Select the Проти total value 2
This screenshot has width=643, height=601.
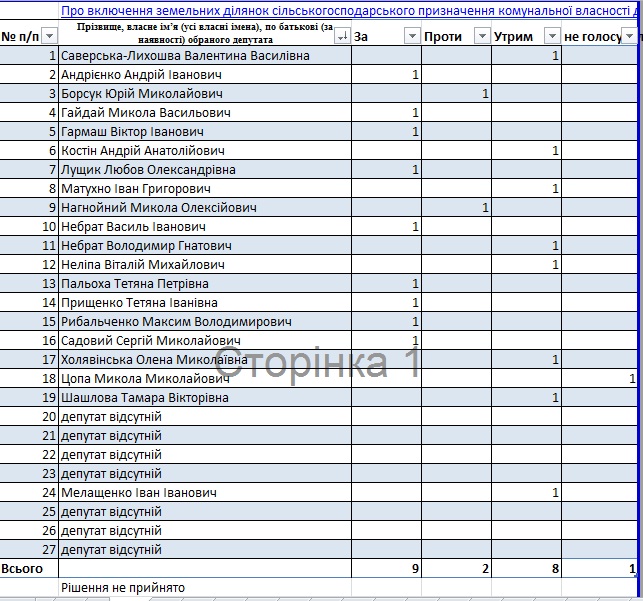coord(456,569)
